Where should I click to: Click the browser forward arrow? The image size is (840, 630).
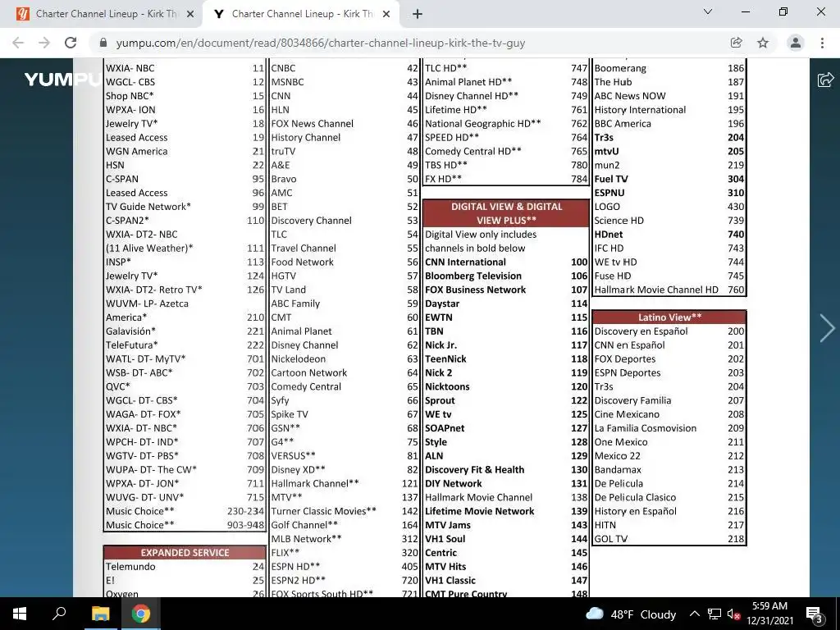44,43
